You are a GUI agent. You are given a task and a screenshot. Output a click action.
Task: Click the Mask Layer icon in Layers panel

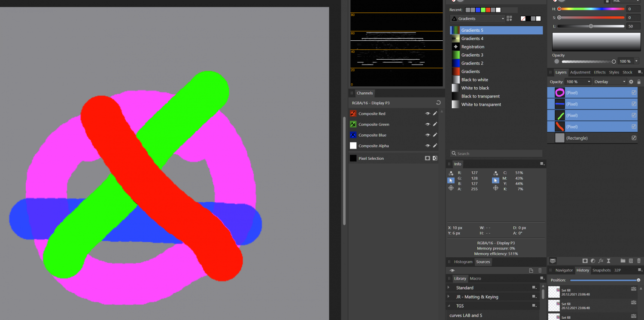[585, 261]
